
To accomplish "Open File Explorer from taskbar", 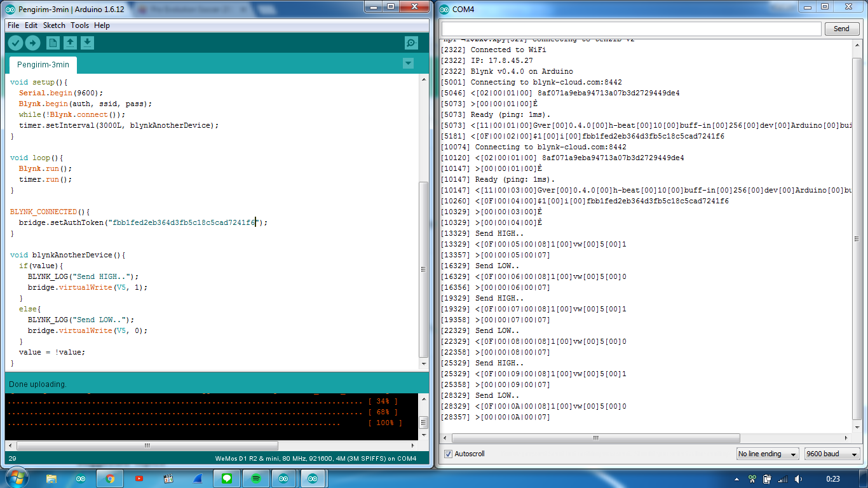I will [x=51, y=478].
